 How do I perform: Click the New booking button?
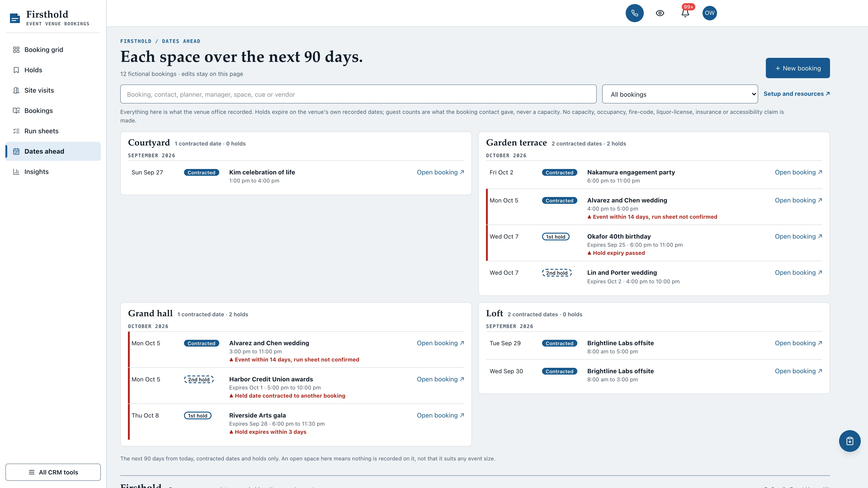797,68
